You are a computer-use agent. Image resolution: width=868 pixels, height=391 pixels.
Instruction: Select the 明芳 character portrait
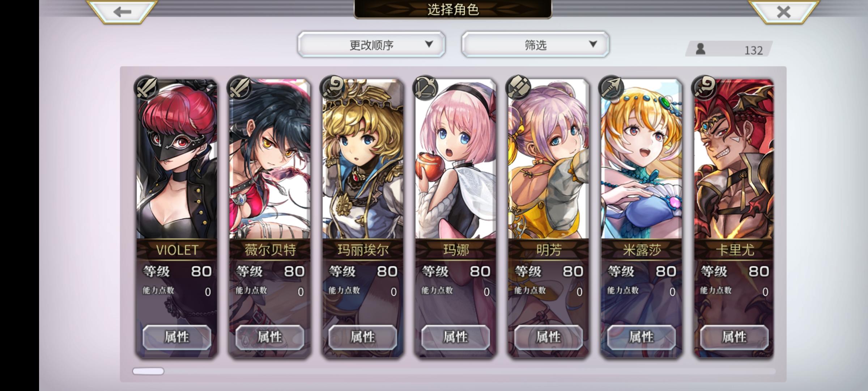(549, 159)
